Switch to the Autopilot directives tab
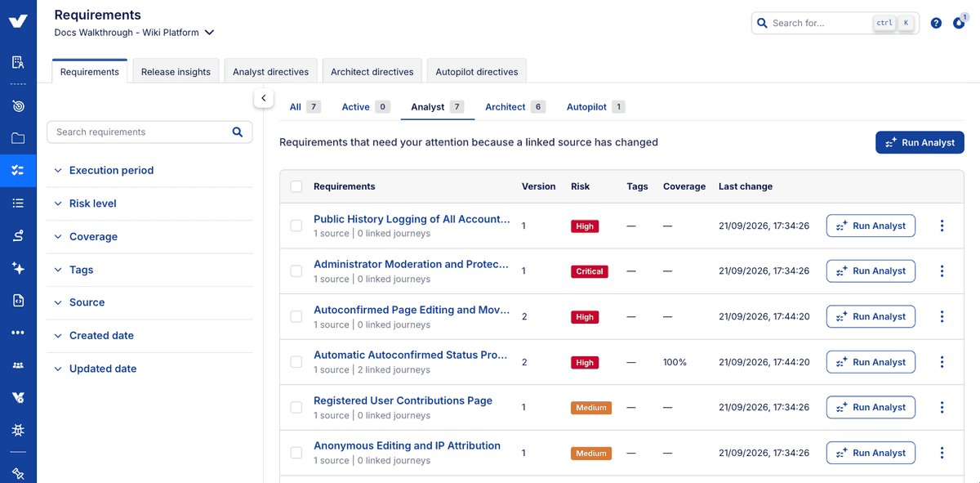Screen dimensions: 980x483 point(476,72)
